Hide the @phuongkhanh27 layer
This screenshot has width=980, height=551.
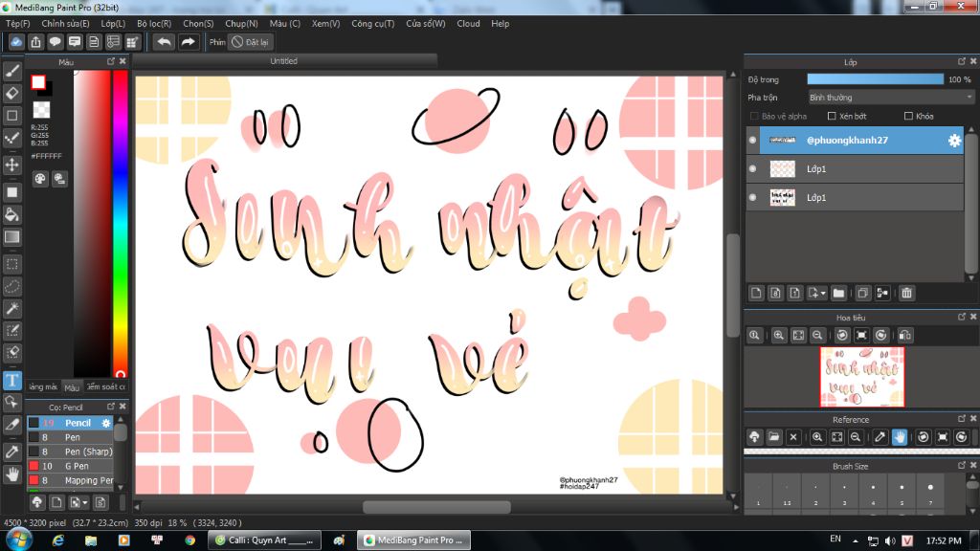[752, 141]
